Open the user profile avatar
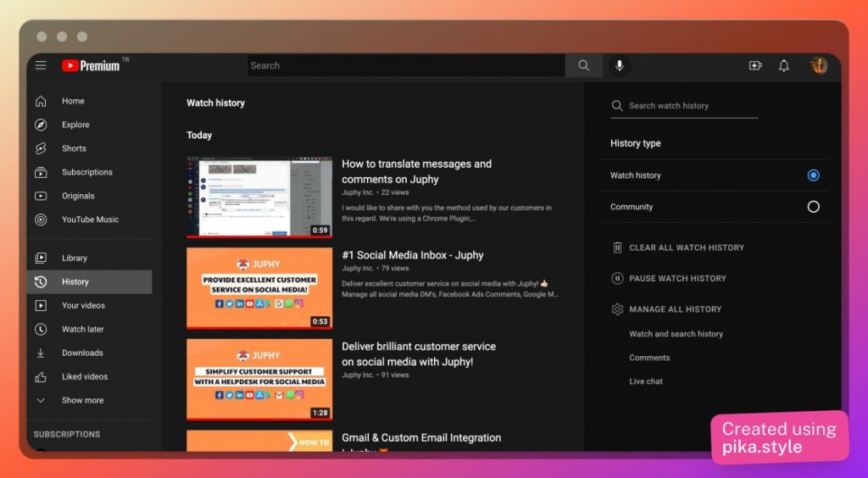 [819, 65]
